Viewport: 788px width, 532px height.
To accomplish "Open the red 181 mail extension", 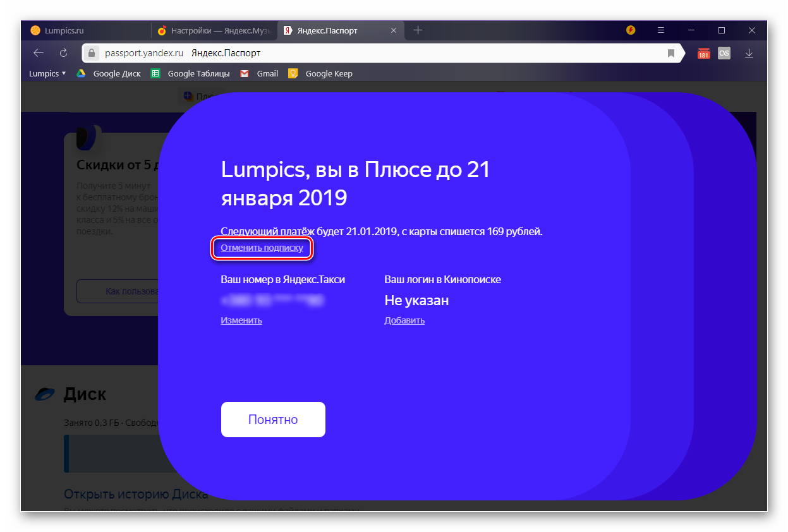I will point(703,53).
